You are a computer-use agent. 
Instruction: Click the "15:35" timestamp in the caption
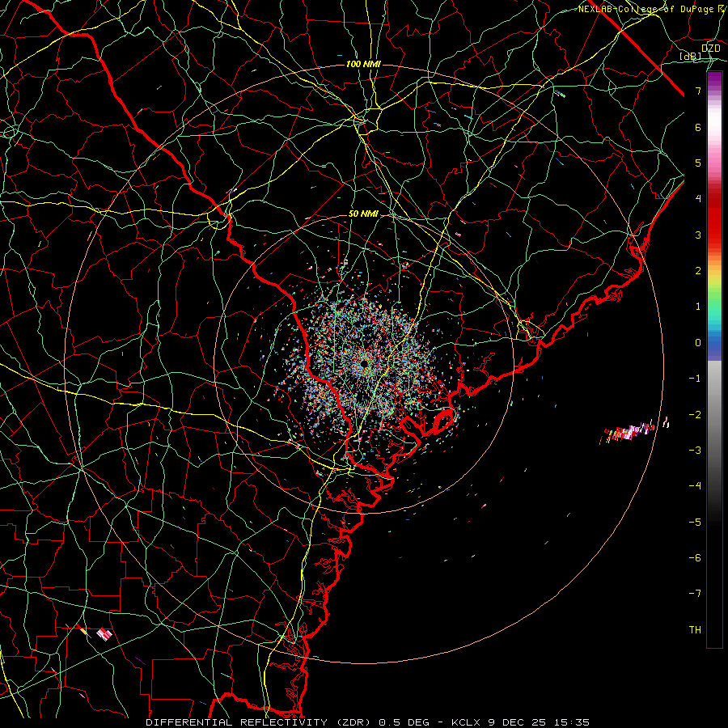pos(570,722)
